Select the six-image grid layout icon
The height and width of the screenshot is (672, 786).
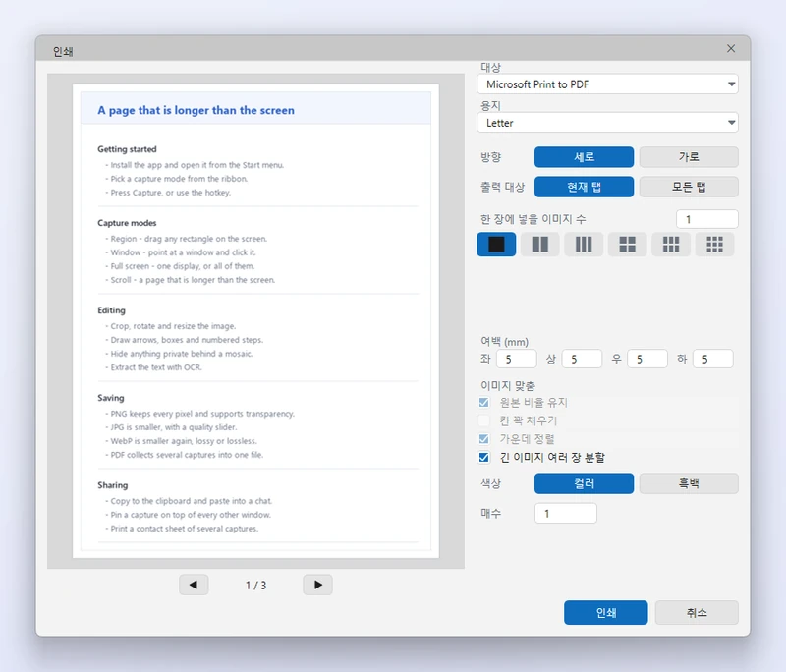point(671,245)
